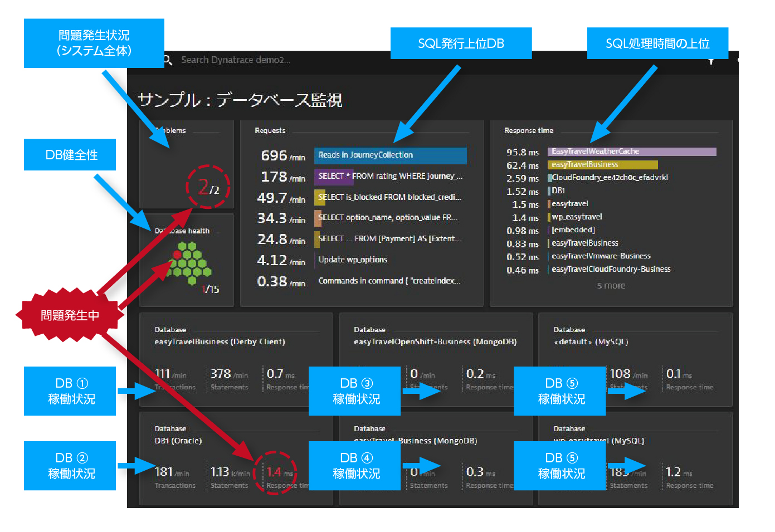Select the easytravel entry at 1.5 ms
Screen dimensions: 775x532
pos(568,204)
